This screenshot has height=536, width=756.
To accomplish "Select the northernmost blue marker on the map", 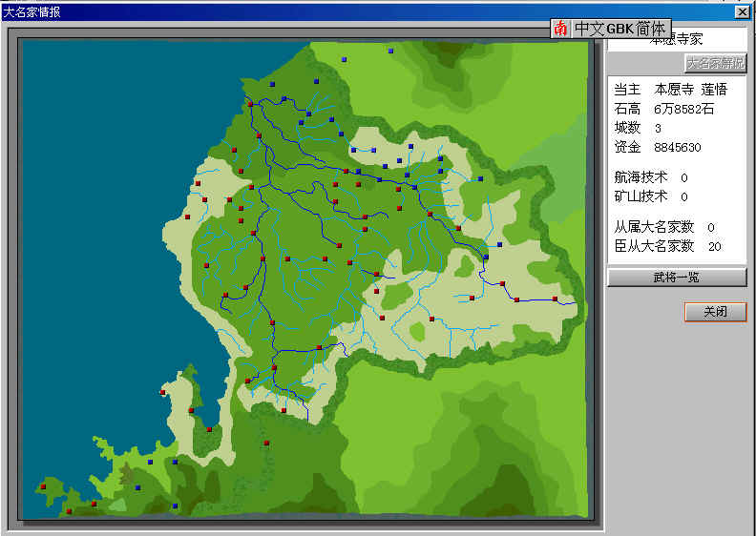I will 390,51.
